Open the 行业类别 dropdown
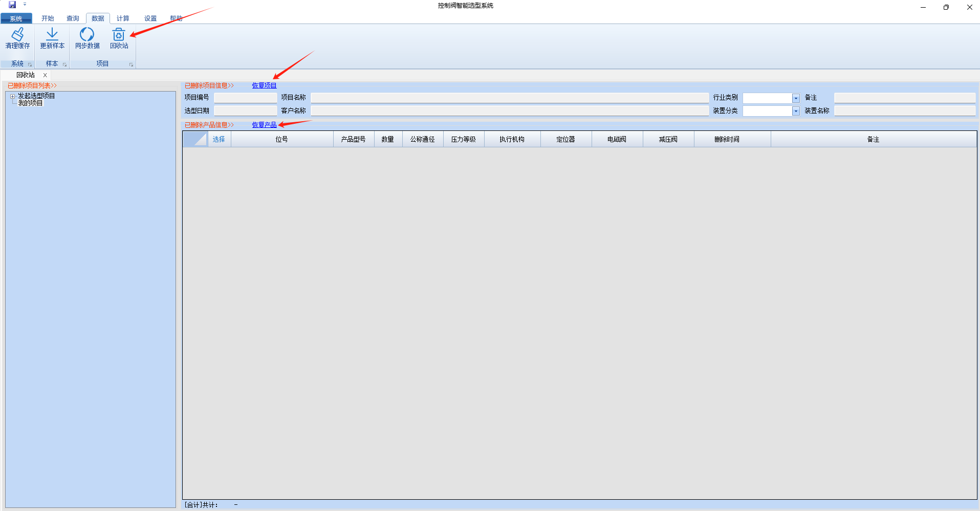This screenshot has width=980, height=511. [795, 98]
